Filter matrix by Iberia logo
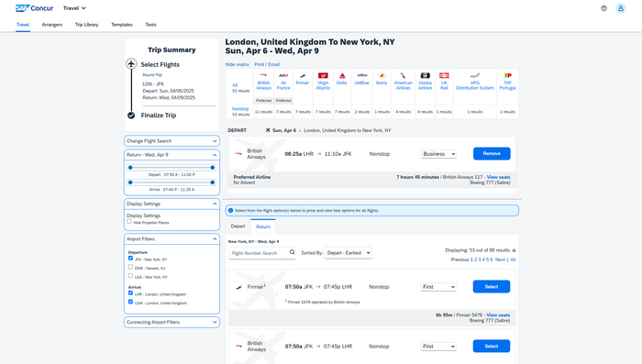This screenshot has height=364, width=642. click(x=382, y=75)
